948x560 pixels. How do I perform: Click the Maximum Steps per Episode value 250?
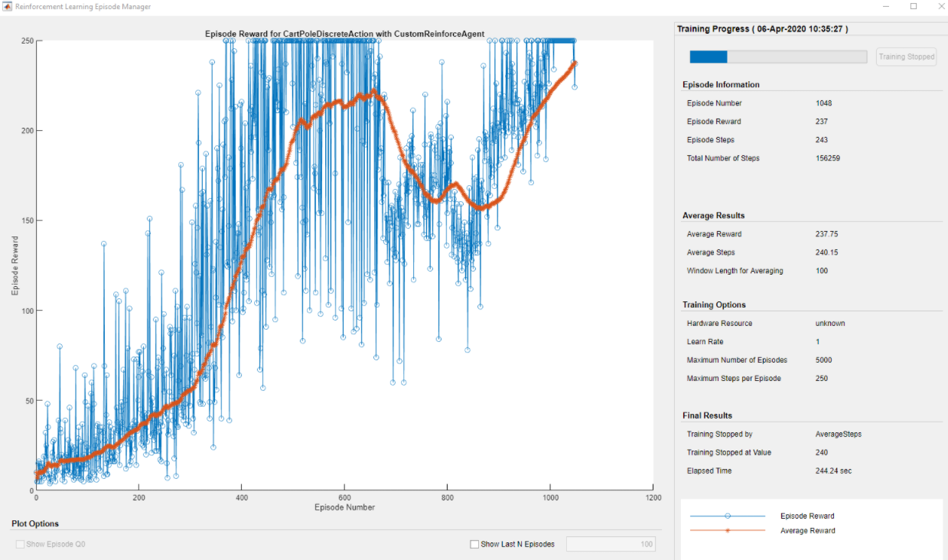click(x=822, y=378)
